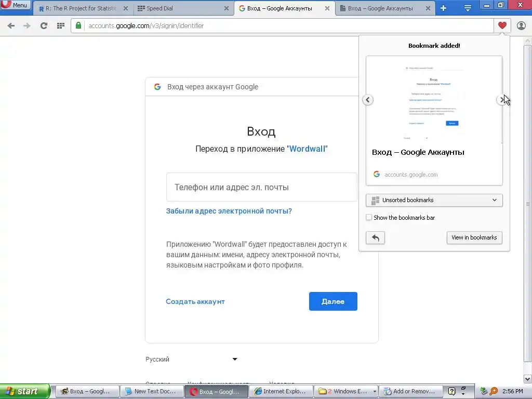
Task: Focus the Телефон или адрес эл. почты field
Action: [262, 187]
